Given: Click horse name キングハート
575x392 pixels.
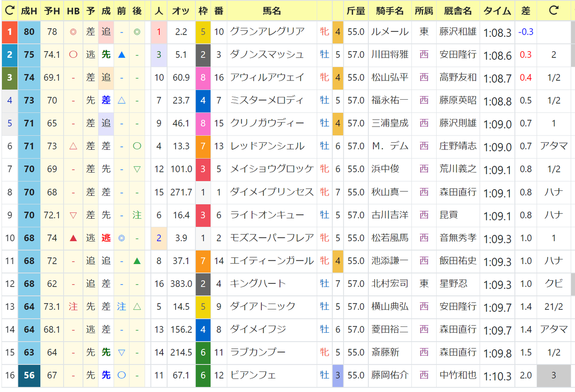Looking at the screenshot, I should point(258,283).
